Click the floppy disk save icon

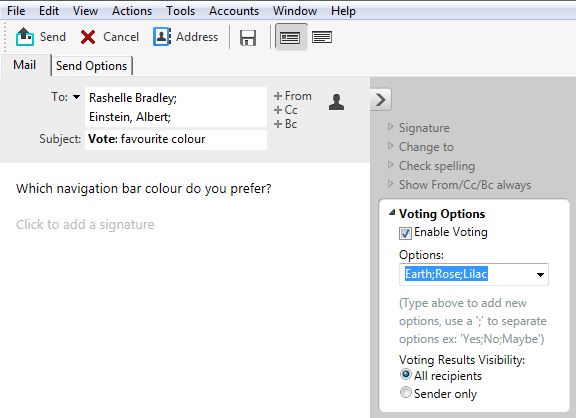click(x=248, y=38)
